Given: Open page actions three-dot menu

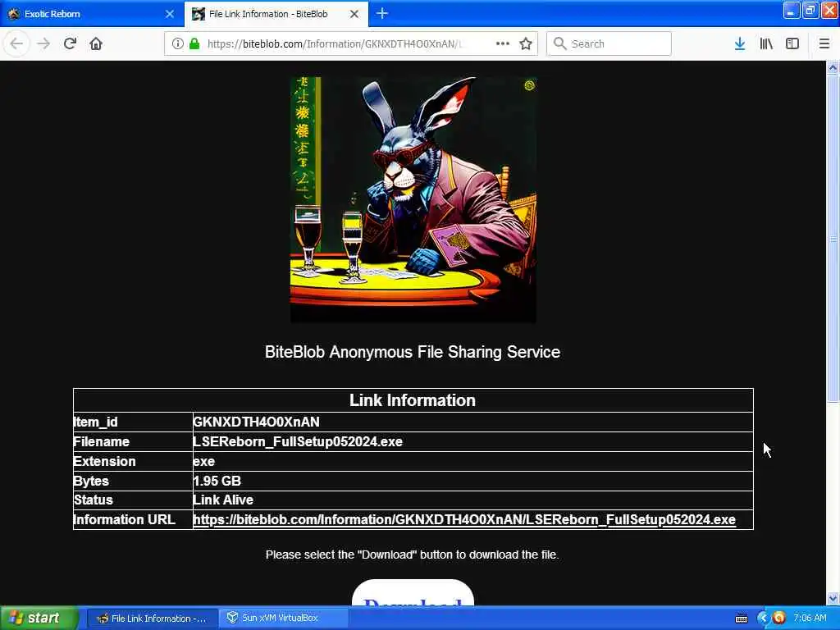Looking at the screenshot, I should (x=503, y=44).
